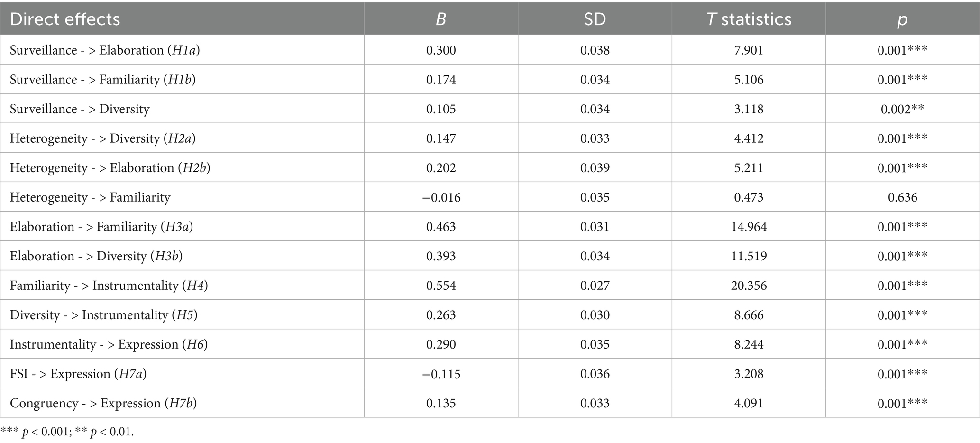The height and width of the screenshot is (443, 980).
Task: Select the Elaboration -> Familiarity (H3a) row label
Action: (101, 227)
